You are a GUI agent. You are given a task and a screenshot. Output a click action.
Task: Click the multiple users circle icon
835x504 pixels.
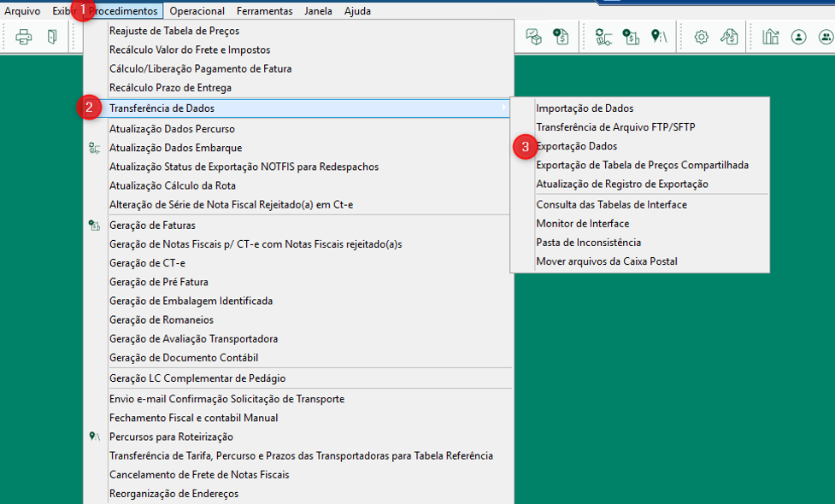(x=826, y=37)
